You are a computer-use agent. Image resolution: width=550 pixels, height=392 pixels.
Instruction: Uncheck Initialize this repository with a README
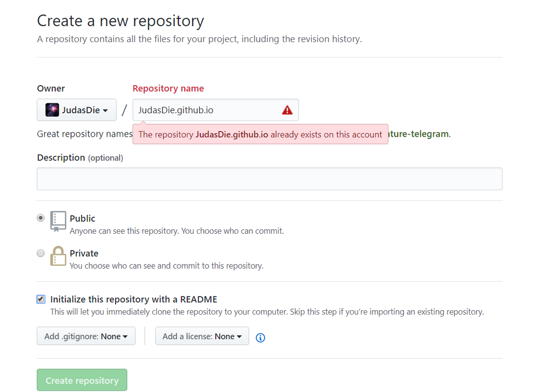point(41,299)
